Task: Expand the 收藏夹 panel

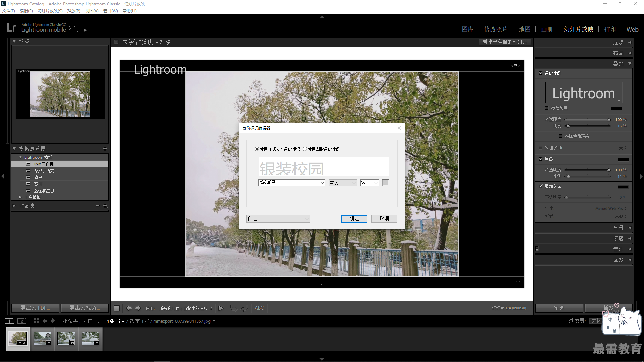Action: (x=14, y=206)
